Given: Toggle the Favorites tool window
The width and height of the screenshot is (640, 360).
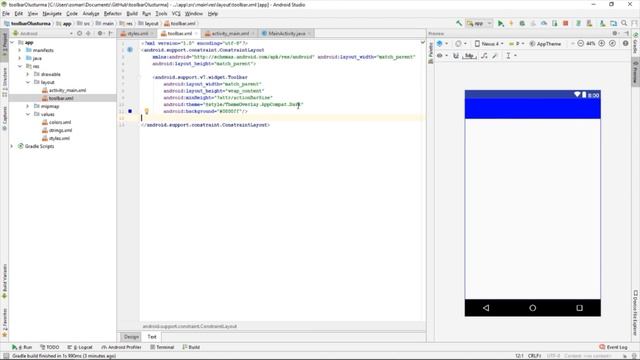Looking at the screenshot, I should [4, 323].
